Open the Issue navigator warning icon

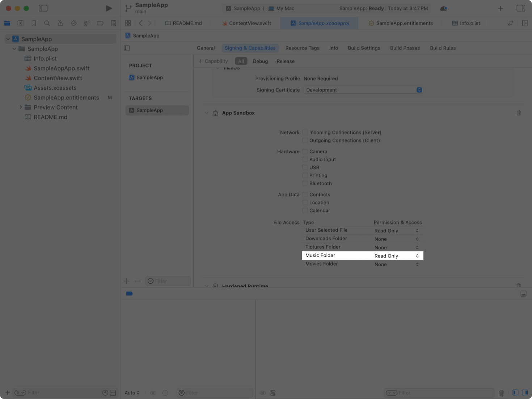pyautogui.click(x=60, y=23)
